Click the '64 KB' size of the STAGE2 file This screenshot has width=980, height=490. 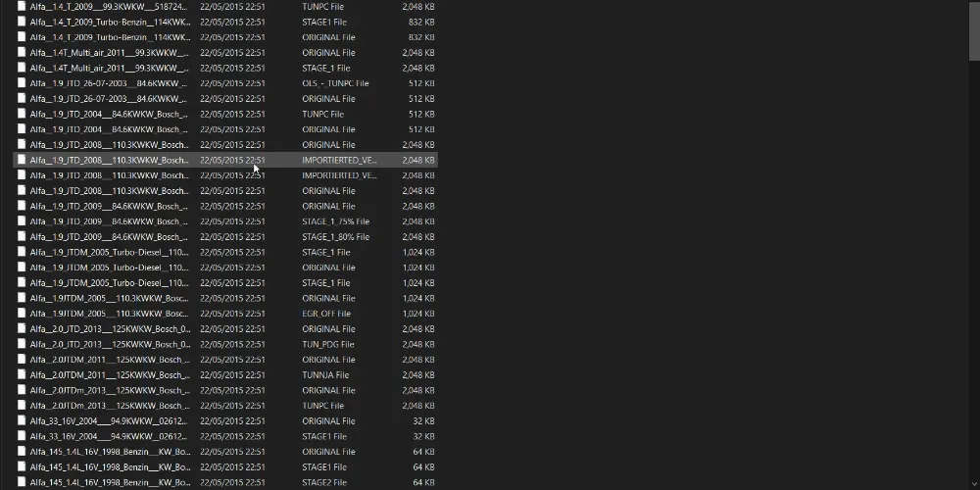(423, 482)
